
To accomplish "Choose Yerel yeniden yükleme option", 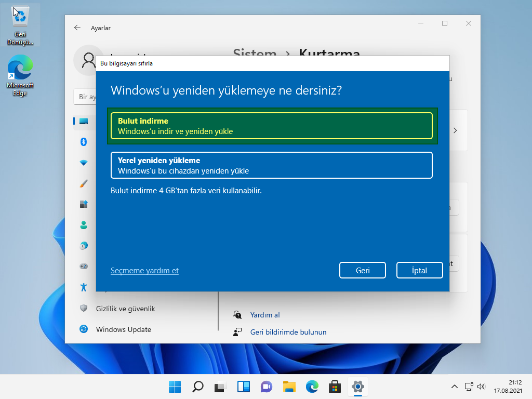I will click(x=271, y=165).
